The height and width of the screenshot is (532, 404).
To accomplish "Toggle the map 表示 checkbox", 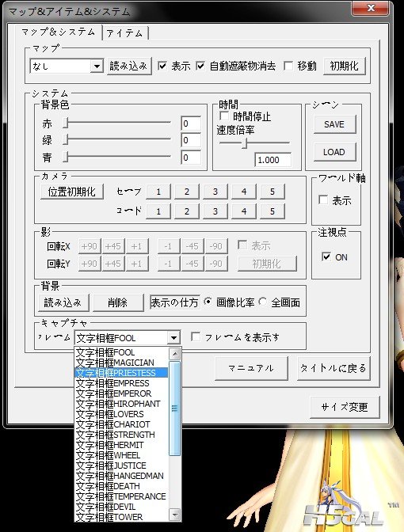I will tap(162, 66).
